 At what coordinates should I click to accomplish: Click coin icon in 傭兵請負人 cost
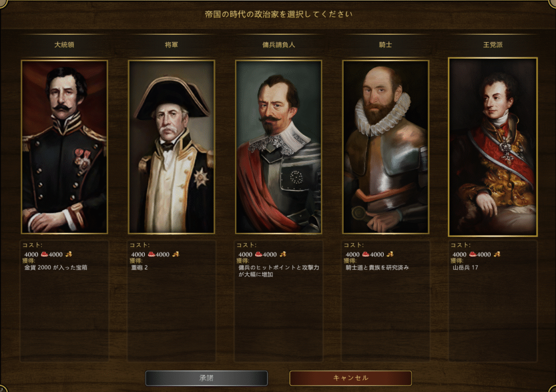[283, 254]
